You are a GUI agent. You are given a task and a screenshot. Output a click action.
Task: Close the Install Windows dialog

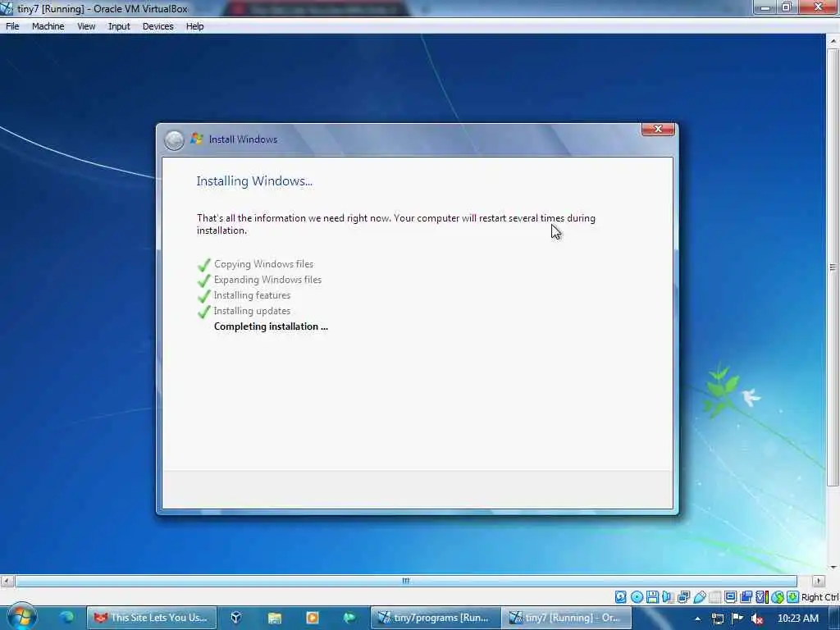(x=658, y=129)
